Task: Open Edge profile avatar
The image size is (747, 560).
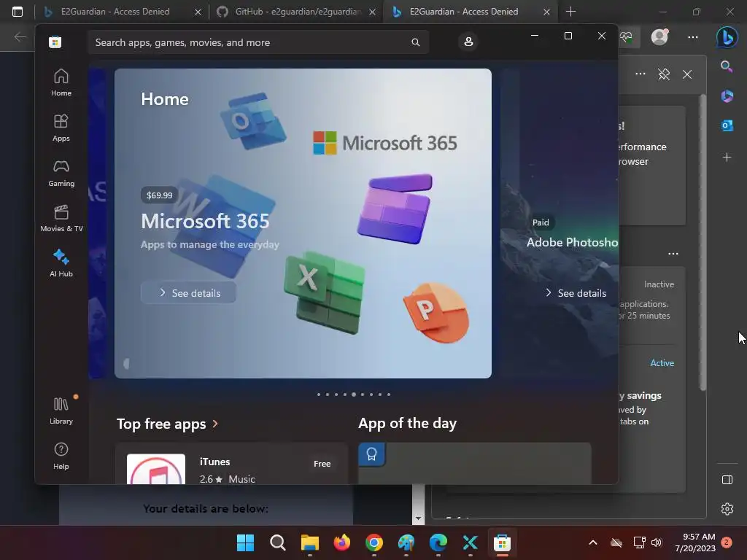Action: point(659,36)
